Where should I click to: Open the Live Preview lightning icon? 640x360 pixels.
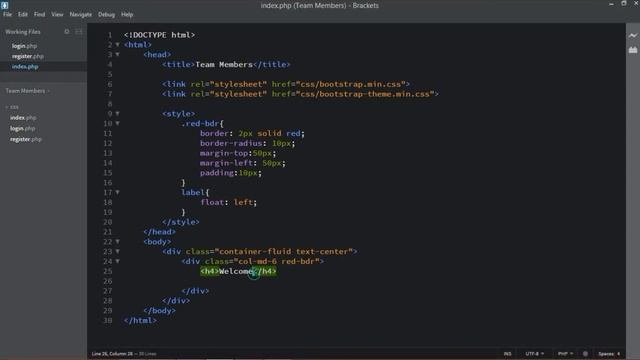click(x=633, y=36)
